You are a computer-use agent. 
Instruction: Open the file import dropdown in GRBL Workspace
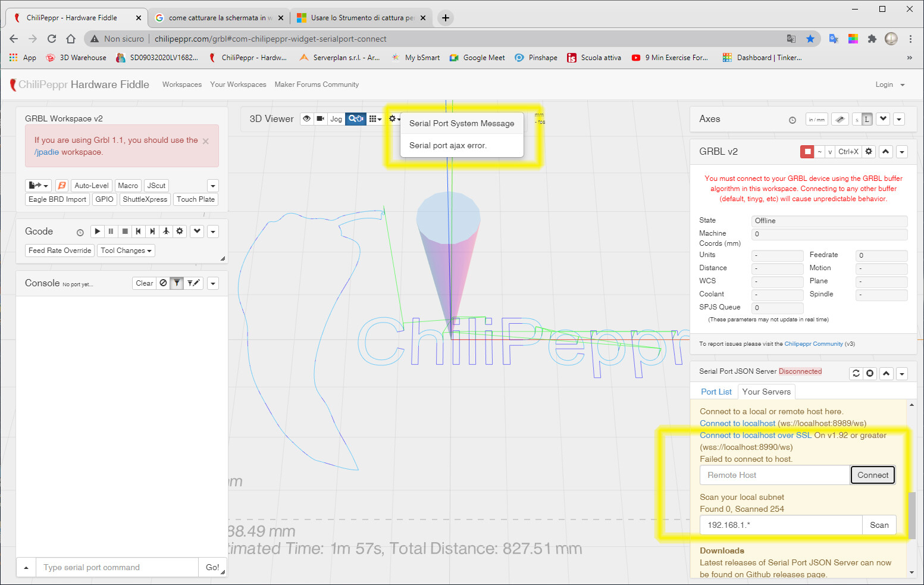coord(38,186)
